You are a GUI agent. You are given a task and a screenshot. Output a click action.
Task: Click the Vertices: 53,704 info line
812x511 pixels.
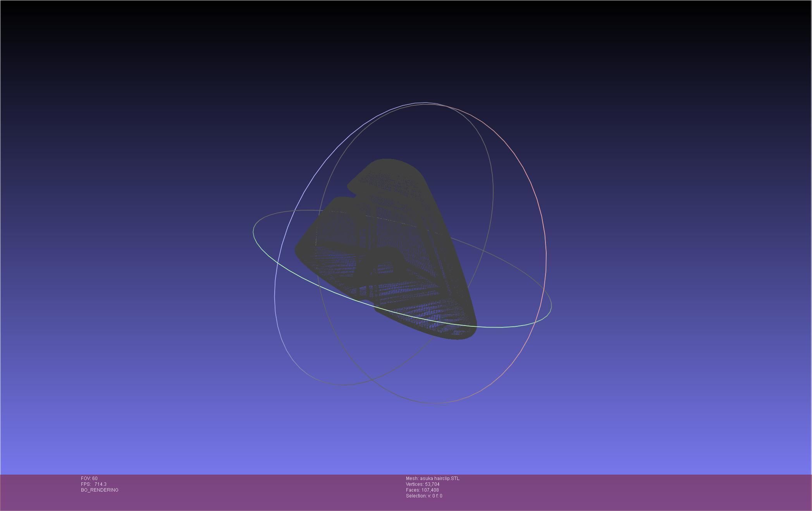click(422, 484)
